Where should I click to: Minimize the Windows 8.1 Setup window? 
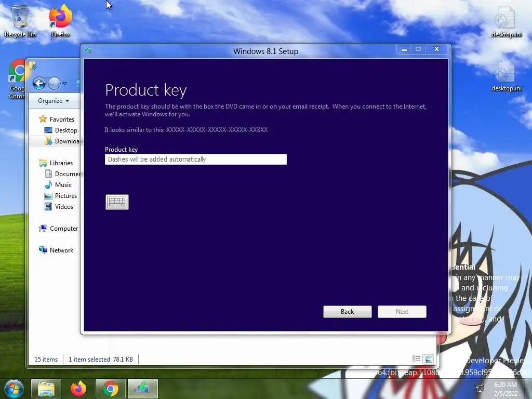click(x=404, y=49)
